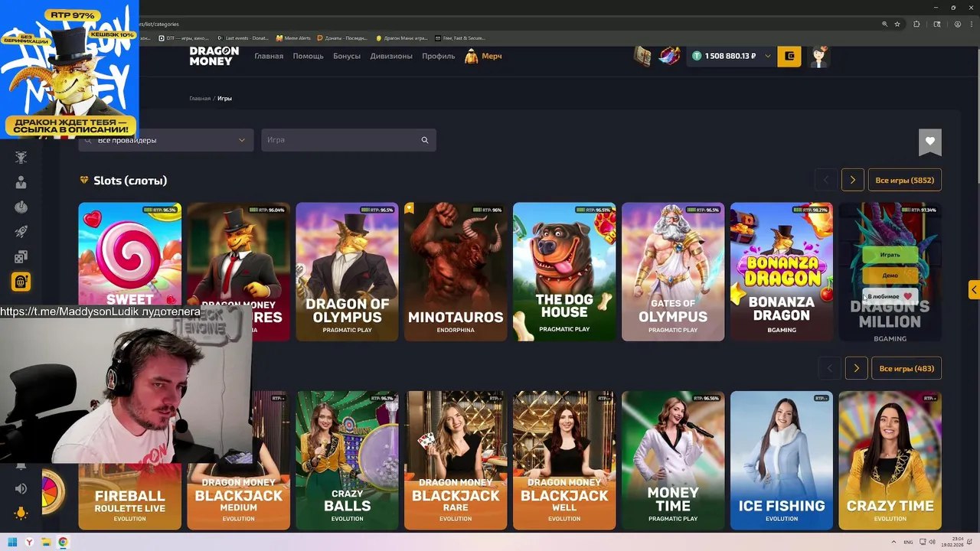Open the 'Дивизионы' menu item
The width and height of the screenshot is (980, 551).
pyautogui.click(x=391, y=56)
